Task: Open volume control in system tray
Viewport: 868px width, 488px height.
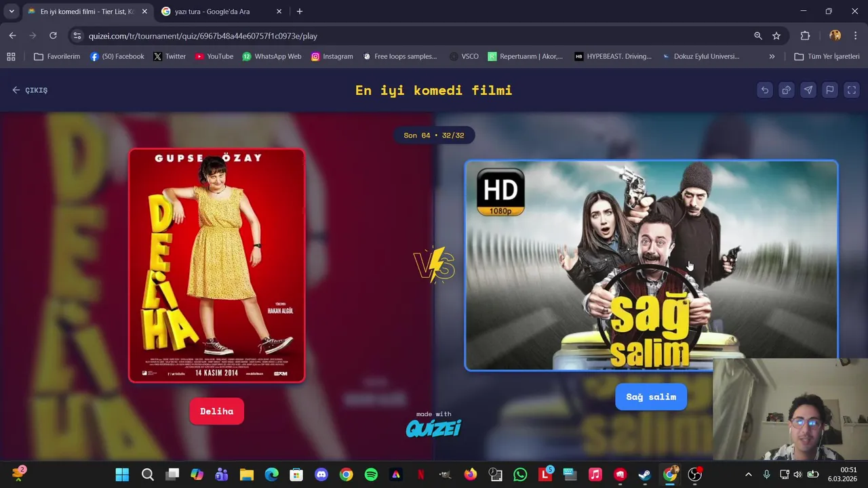Action: pyautogui.click(x=797, y=474)
